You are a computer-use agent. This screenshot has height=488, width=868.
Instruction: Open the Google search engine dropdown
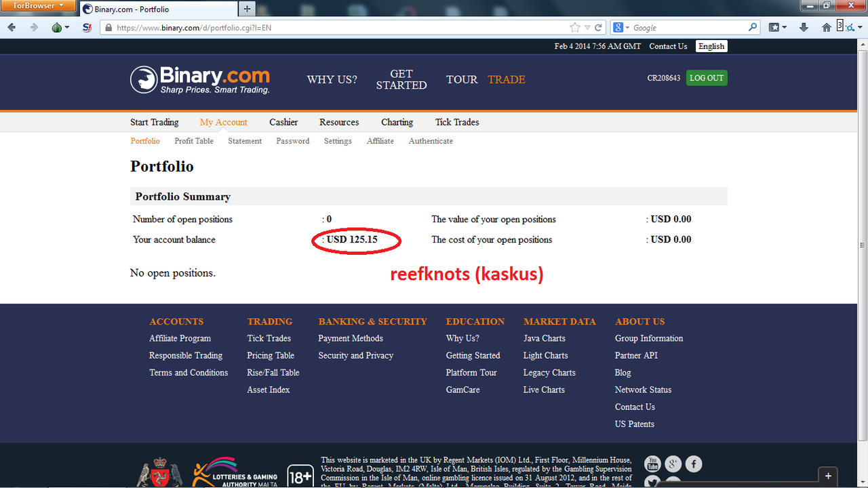[x=620, y=28]
